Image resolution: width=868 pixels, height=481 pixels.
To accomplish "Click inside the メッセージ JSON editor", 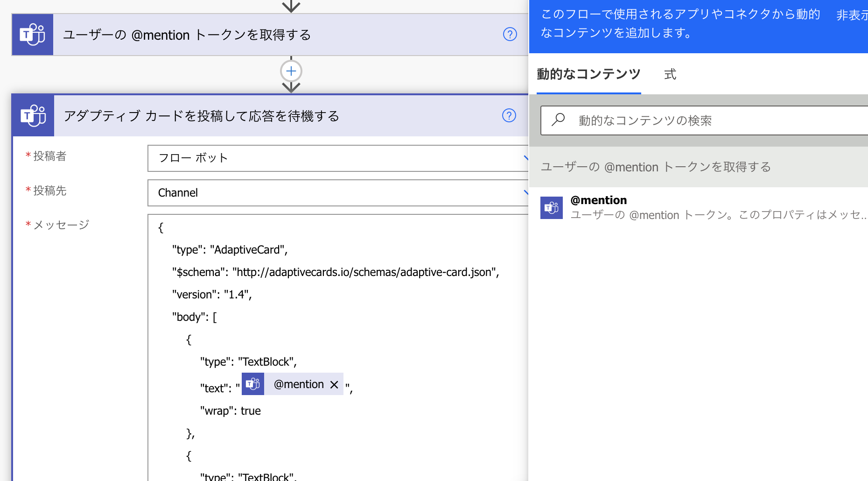I will pyautogui.click(x=338, y=348).
